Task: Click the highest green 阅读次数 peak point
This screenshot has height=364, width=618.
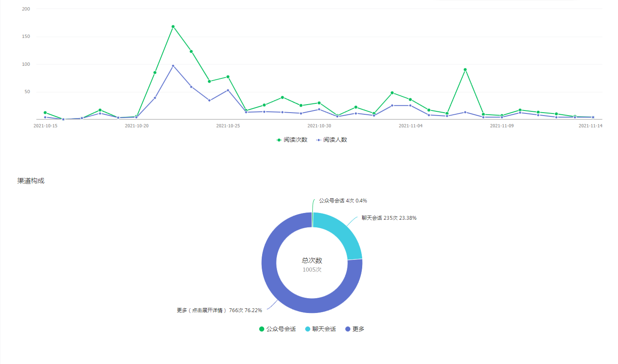Action: pyautogui.click(x=173, y=27)
